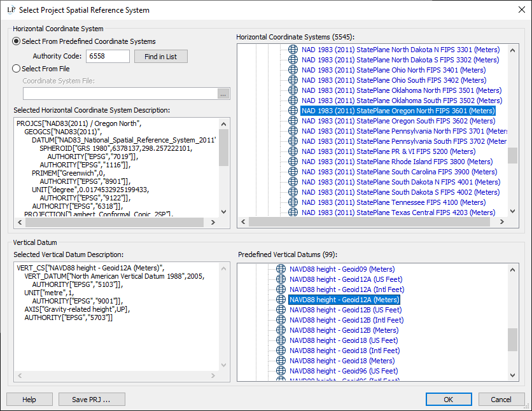Click globe icon beside South Carolina FIPS 3900

click(293, 172)
